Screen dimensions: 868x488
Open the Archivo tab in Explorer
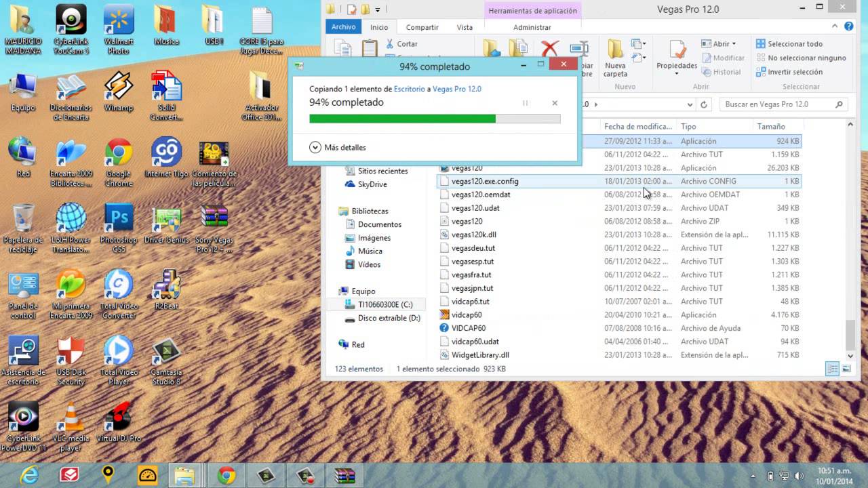point(344,27)
